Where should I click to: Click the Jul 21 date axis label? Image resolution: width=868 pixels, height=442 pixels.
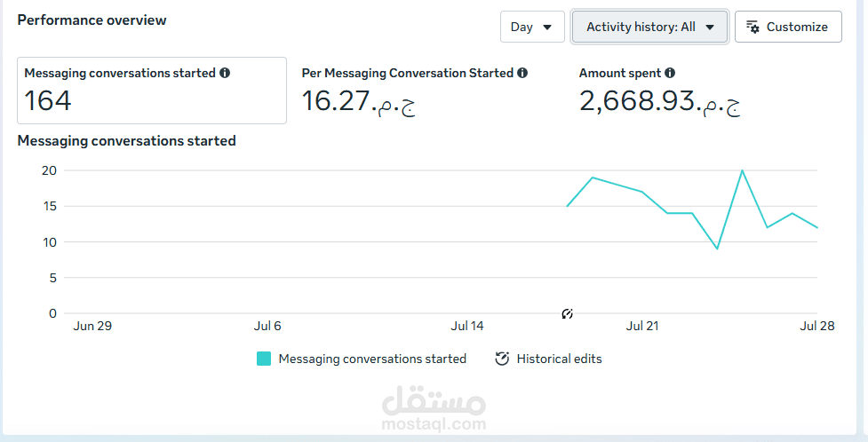click(642, 327)
